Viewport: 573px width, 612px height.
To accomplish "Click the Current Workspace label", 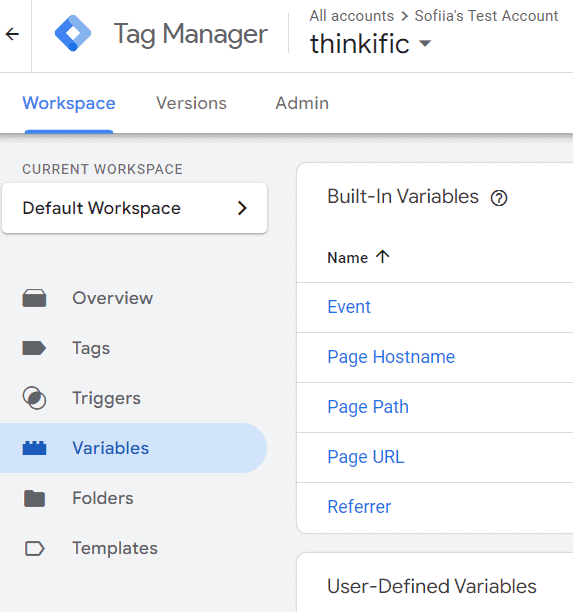I will [x=102, y=169].
